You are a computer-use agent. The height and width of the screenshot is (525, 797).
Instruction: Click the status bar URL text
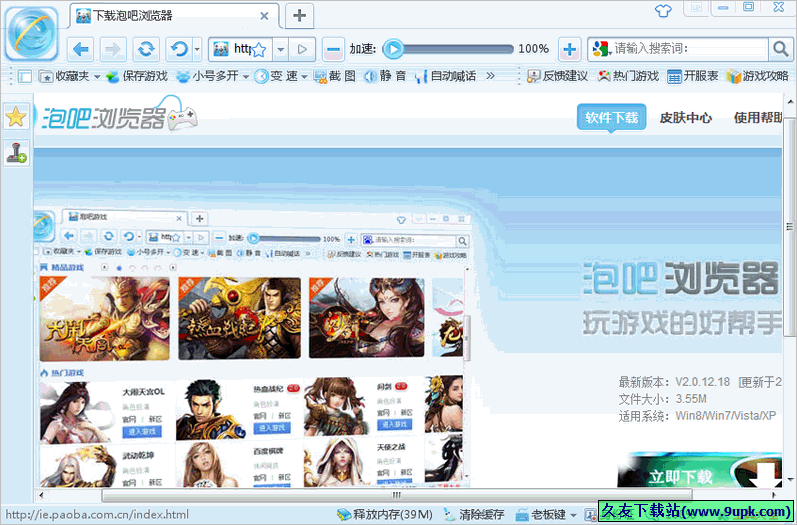pyautogui.click(x=97, y=514)
